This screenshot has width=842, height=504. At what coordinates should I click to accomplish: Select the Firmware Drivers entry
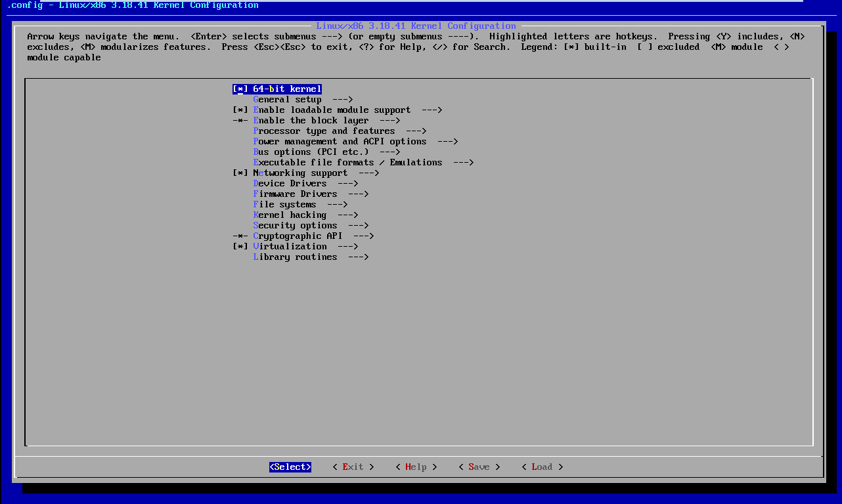(x=295, y=194)
